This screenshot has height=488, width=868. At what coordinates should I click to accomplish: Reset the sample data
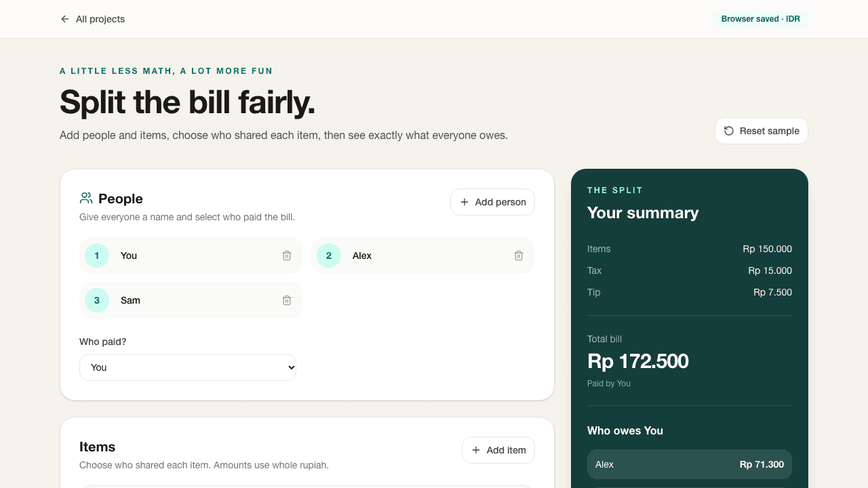[x=762, y=131]
